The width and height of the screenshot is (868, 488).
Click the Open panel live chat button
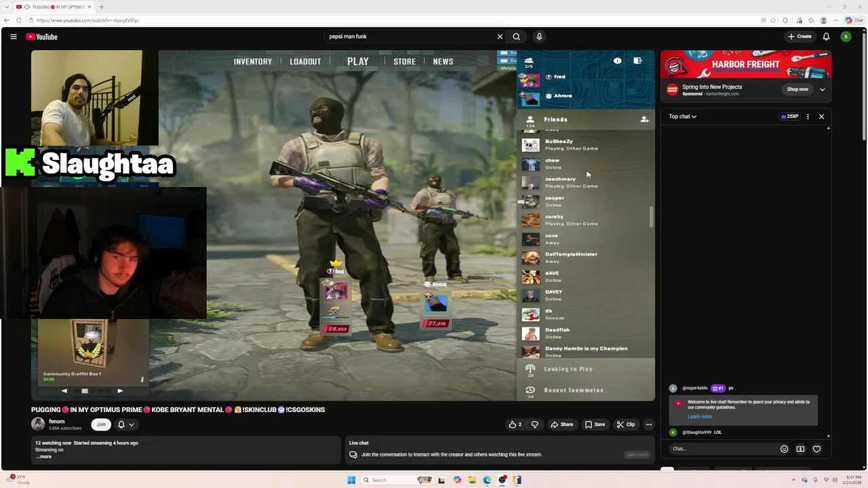(x=637, y=455)
